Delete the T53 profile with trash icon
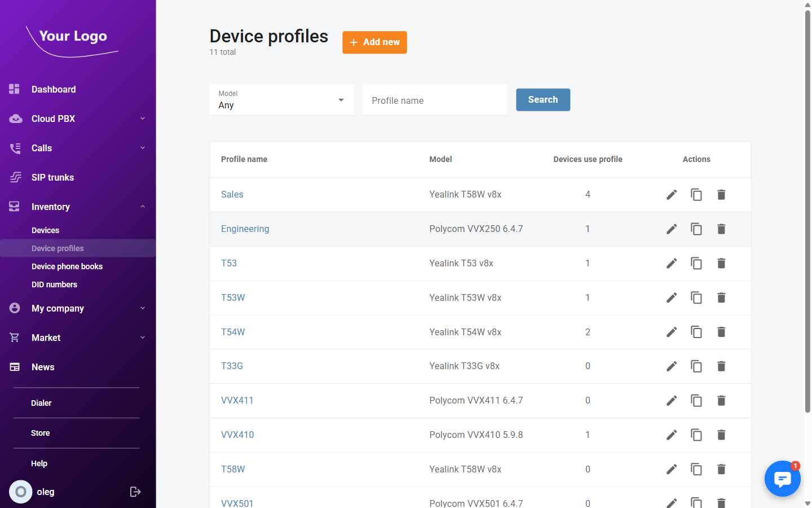This screenshot has height=508, width=812. [721, 263]
